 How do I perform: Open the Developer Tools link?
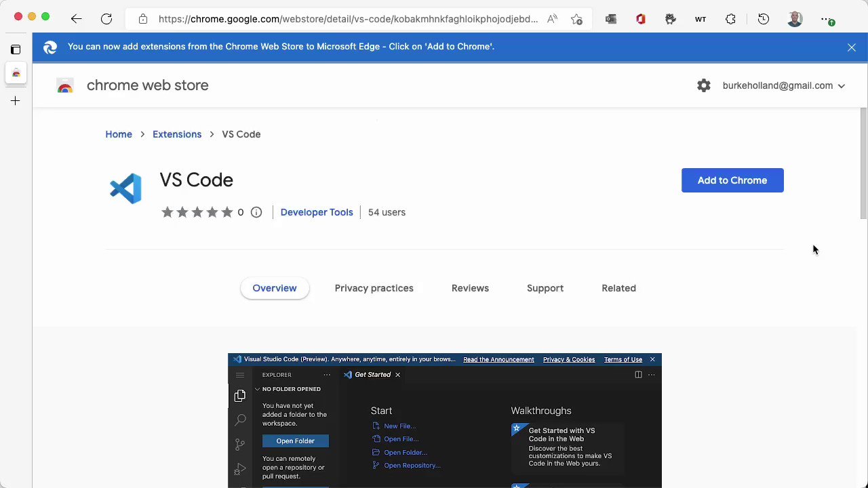click(317, 212)
